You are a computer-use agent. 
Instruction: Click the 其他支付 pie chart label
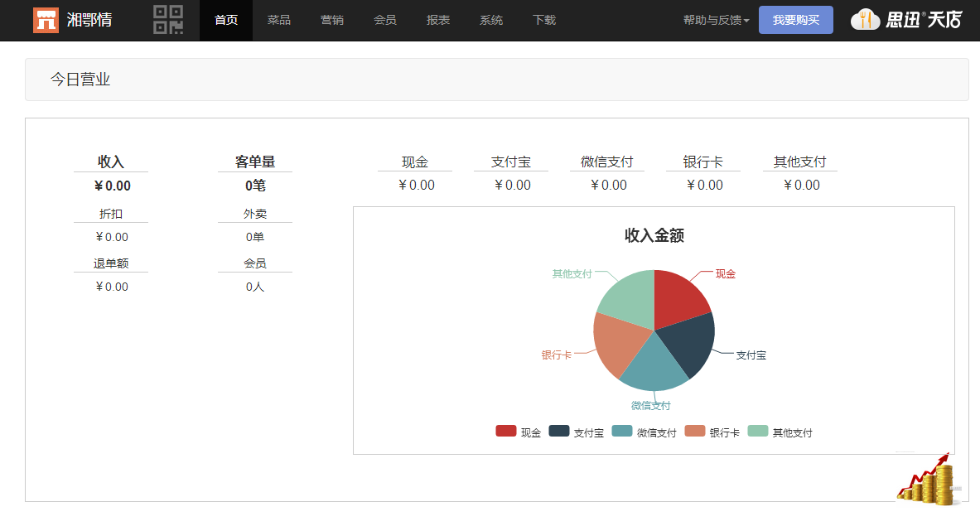coord(572,273)
